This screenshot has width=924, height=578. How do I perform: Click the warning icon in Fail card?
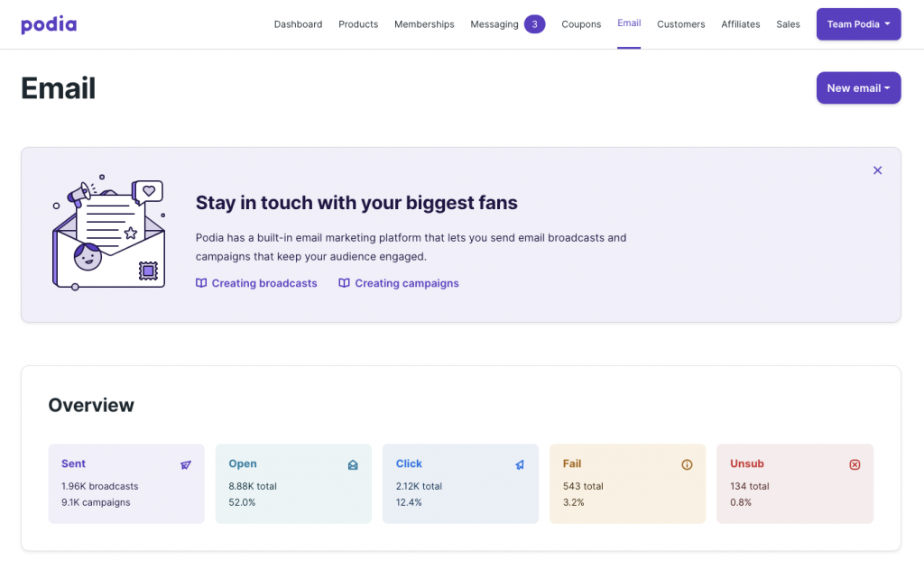[x=687, y=465]
